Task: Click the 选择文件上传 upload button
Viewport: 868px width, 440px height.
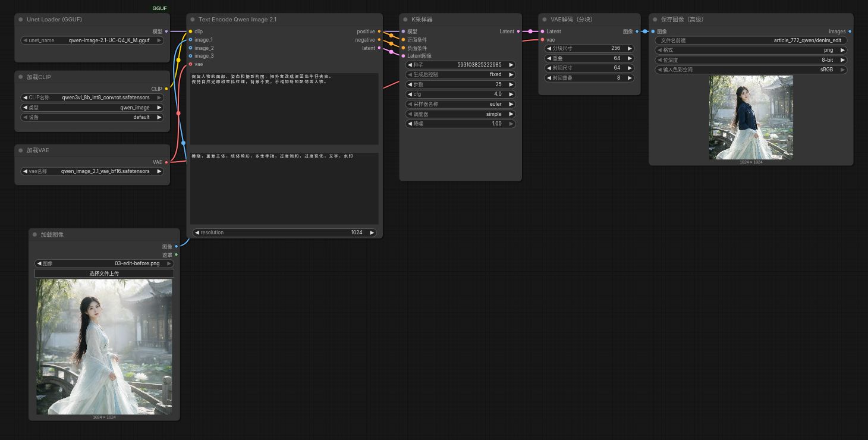Action: 104,274
